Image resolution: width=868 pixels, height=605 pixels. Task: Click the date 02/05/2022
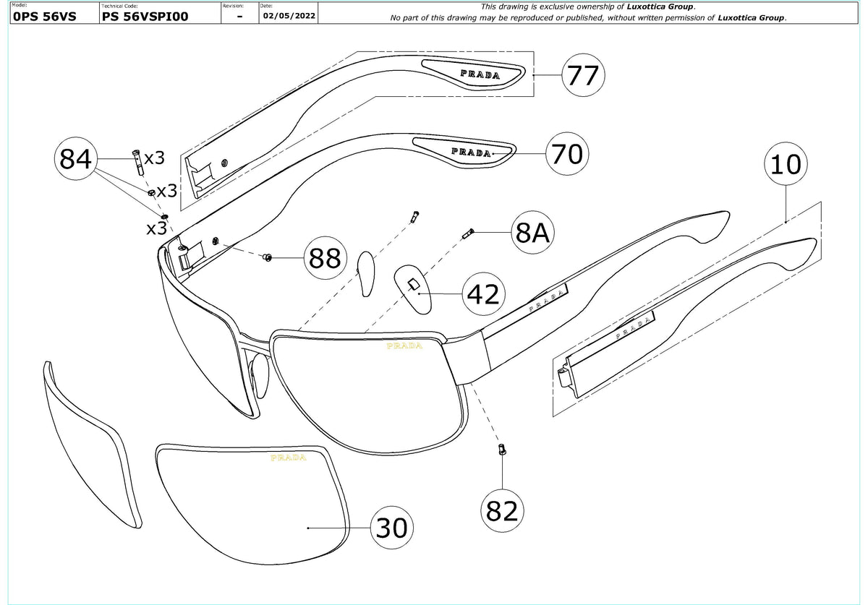point(288,15)
